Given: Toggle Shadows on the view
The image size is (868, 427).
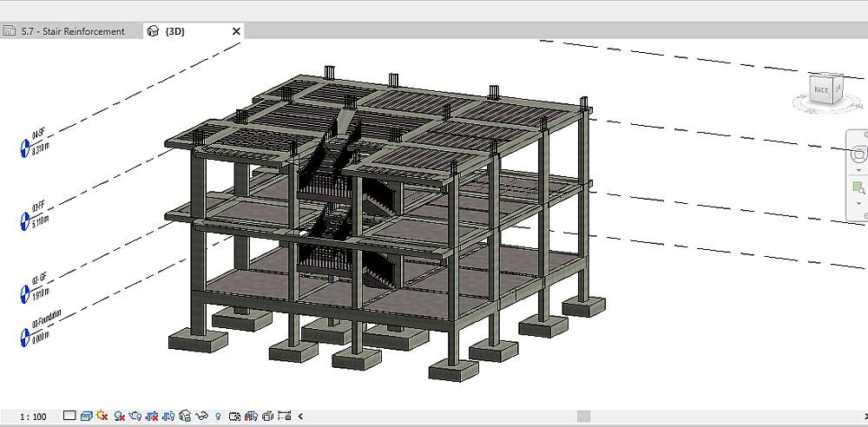Looking at the screenshot, I should click(119, 417).
